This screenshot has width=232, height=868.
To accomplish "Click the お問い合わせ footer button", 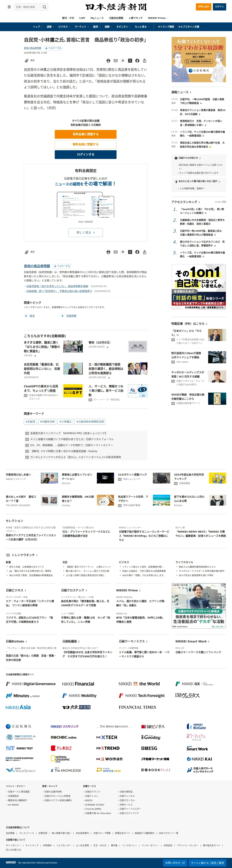I will (175, 863).
